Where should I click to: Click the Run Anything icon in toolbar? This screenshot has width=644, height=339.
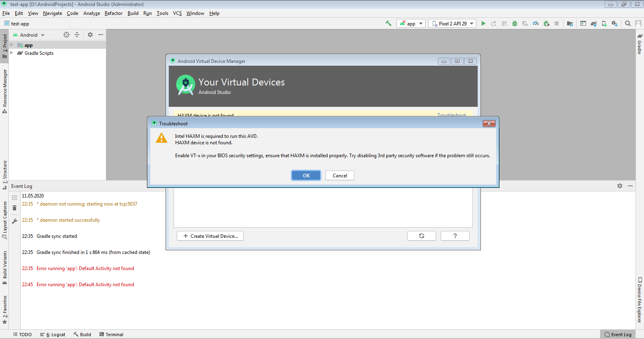(x=583, y=23)
